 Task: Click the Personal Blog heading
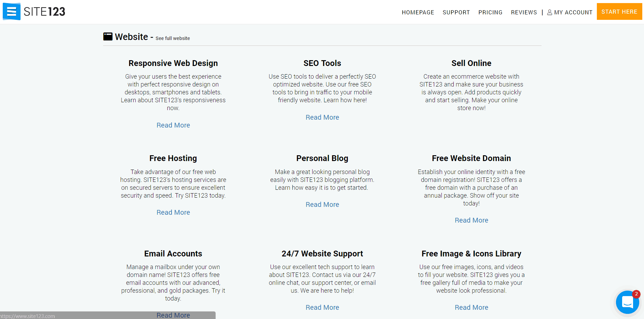(x=322, y=158)
